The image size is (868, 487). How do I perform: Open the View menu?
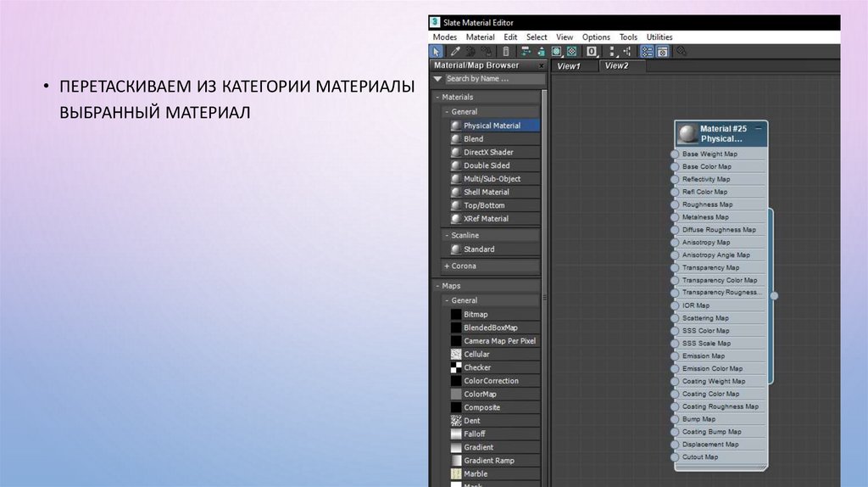(x=564, y=37)
